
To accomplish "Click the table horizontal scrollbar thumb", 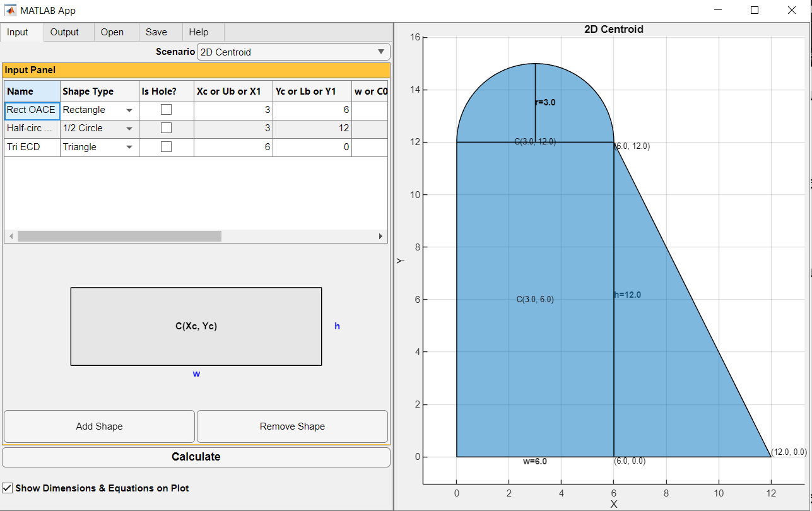I will [119, 236].
